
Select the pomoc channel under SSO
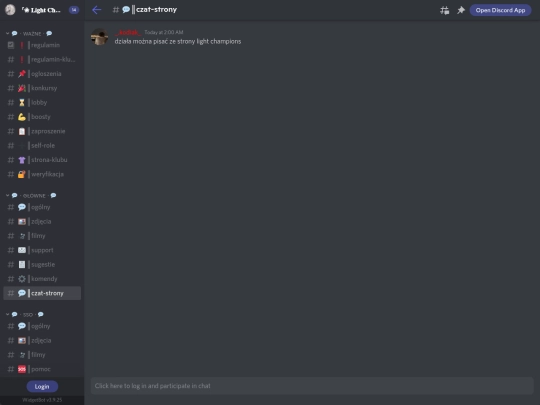point(42,369)
